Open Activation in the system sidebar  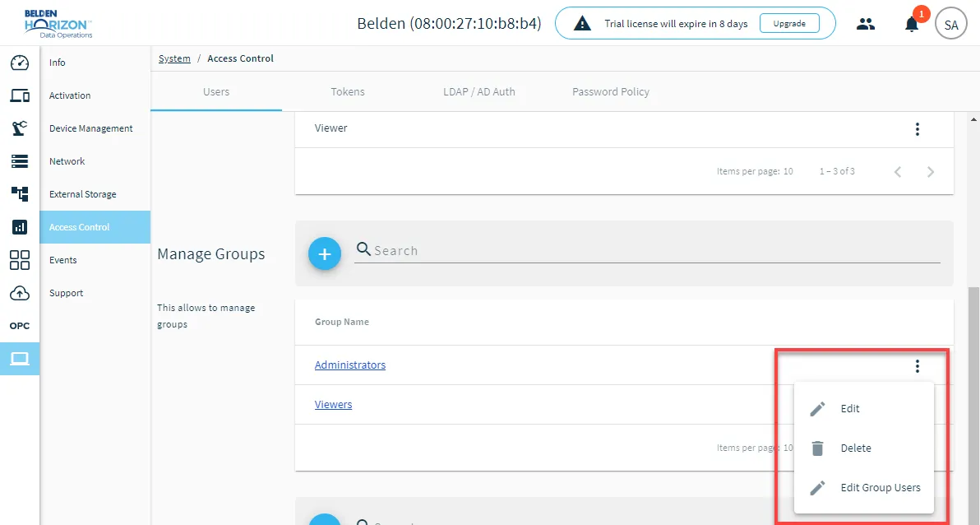pos(95,95)
